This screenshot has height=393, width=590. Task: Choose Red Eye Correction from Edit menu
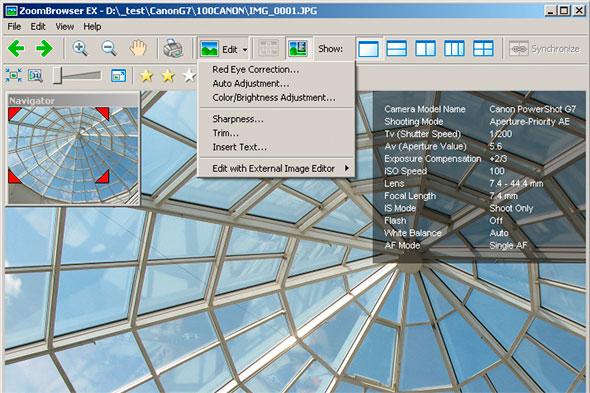click(276, 70)
